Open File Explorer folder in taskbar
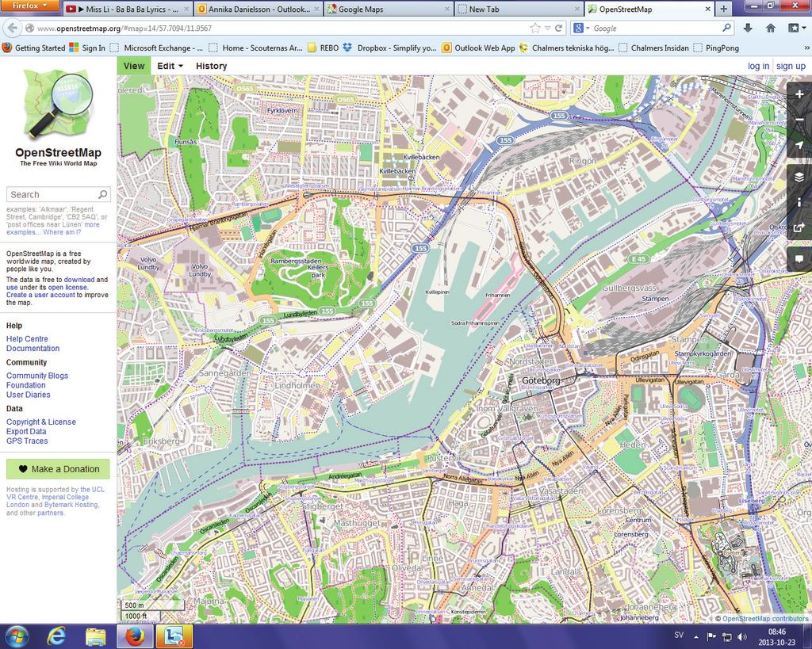812x649 pixels. click(x=95, y=636)
